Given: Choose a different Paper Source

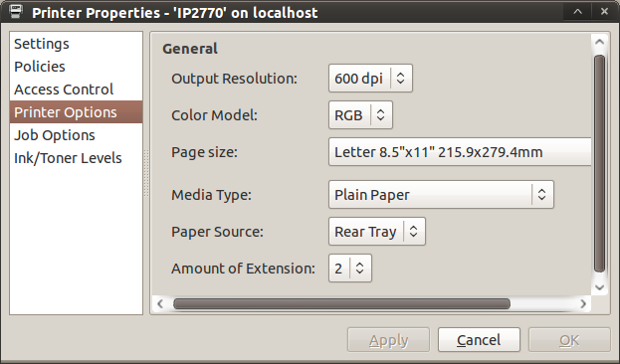Looking at the screenshot, I should coord(377,231).
